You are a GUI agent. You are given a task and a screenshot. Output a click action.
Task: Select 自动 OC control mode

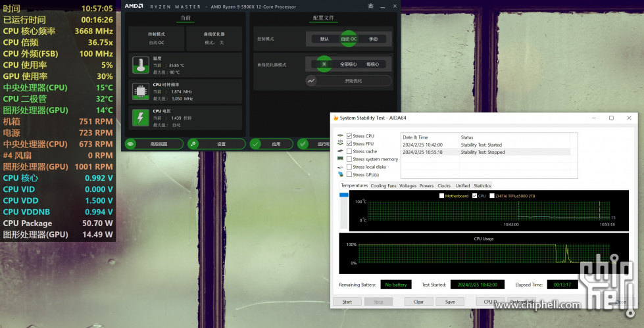(x=349, y=39)
